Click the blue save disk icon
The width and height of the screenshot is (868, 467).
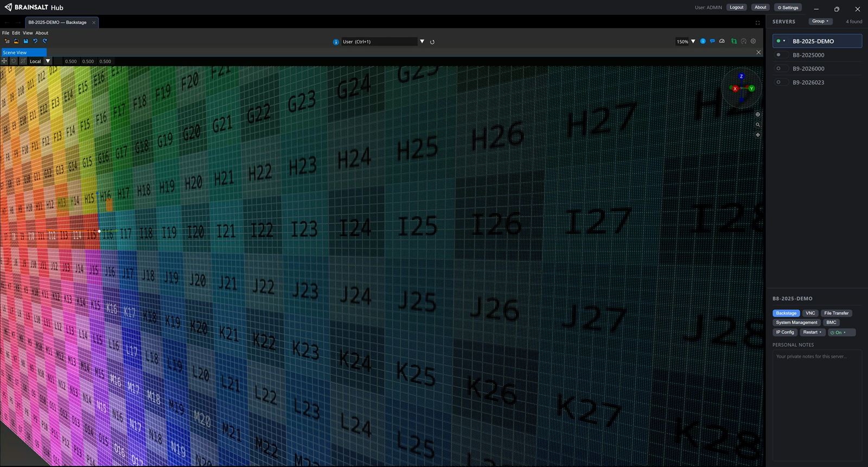[25, 41]
